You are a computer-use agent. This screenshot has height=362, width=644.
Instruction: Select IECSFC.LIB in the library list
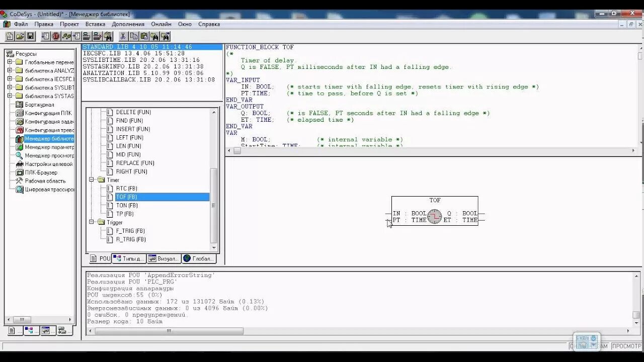(x=152, y=53)
